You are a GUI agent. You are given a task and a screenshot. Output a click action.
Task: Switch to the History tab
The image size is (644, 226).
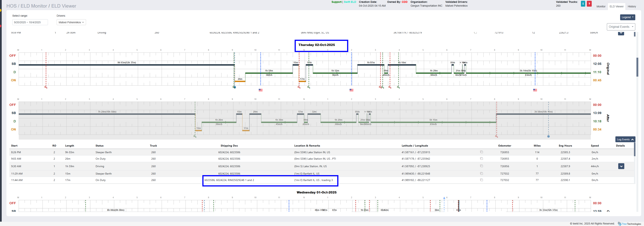click(x=631, y=6)
